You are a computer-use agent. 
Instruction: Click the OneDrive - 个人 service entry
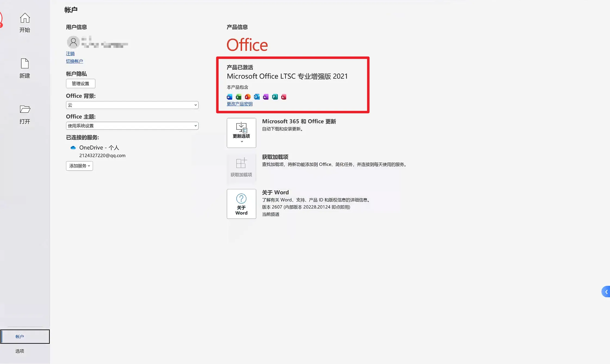(x=99, y=148)
